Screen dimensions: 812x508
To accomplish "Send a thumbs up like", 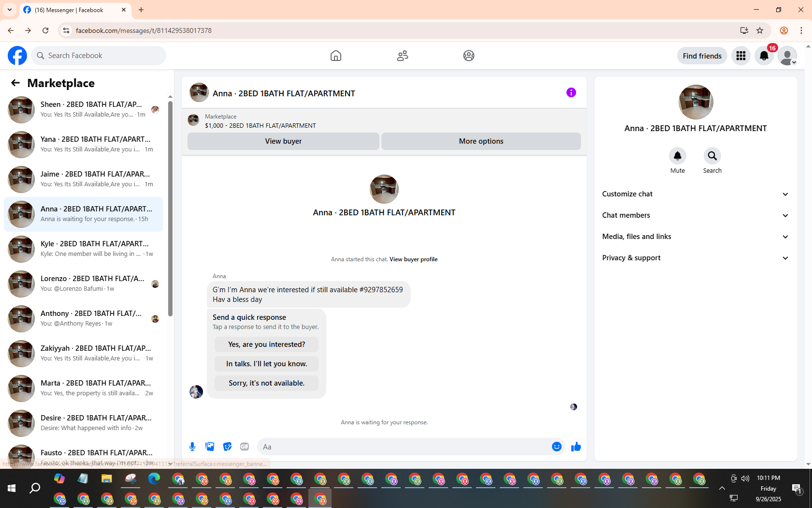I will (x=576, y=447).
